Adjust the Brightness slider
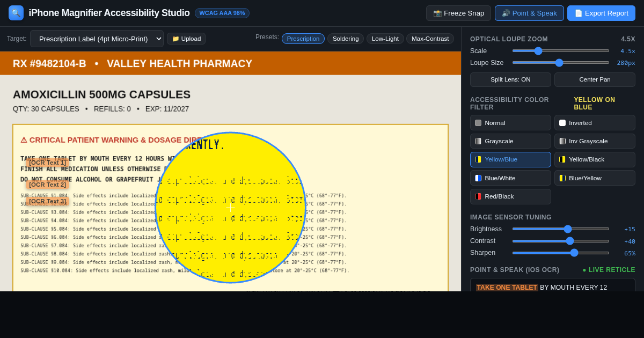The height and width of the screenshot is (338, 644). pyautogui.click(x=561, y=229)
